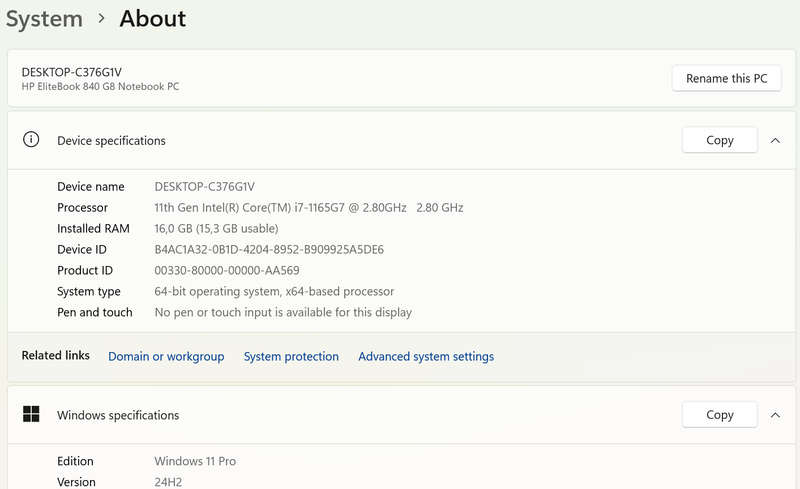This screenshot has height=489, width=800.
Task: Click the Installed RAM label
Action: click(93, 228)
